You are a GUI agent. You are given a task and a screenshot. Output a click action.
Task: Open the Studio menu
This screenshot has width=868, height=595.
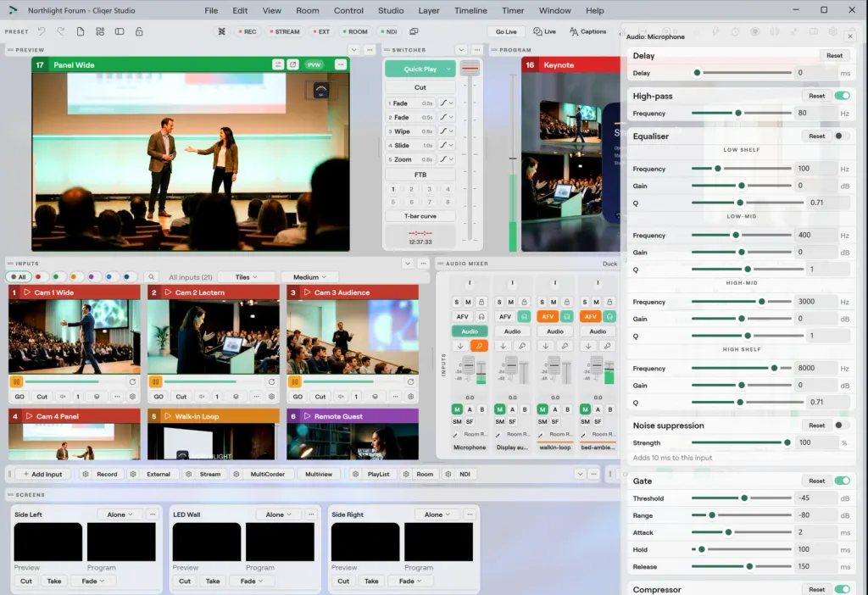tap(391, 10)
